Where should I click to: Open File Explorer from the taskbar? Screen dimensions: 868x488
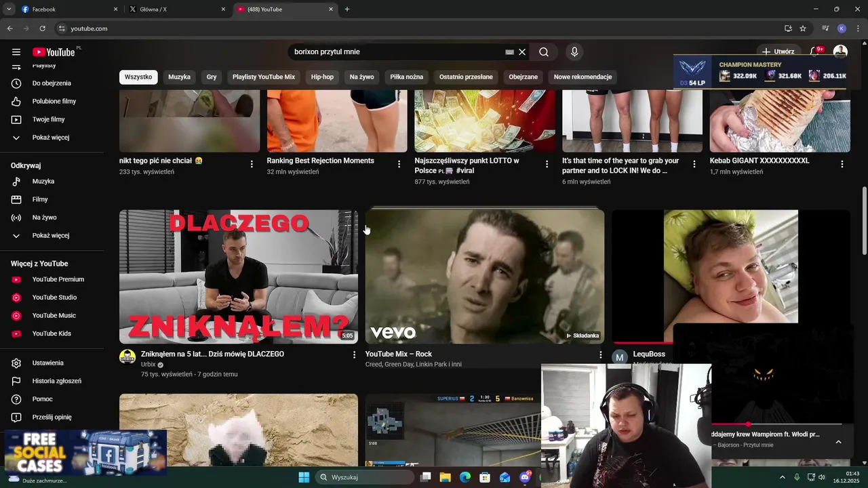(446, 477)
